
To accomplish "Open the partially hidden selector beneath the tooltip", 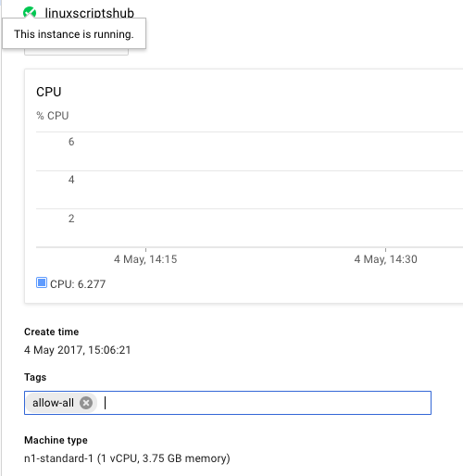I will pyautogui.click(x=76, y=52).
